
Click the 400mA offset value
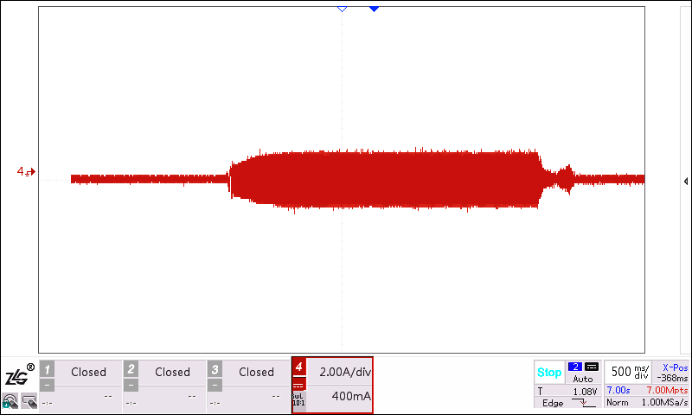click(x=351, y=396)
